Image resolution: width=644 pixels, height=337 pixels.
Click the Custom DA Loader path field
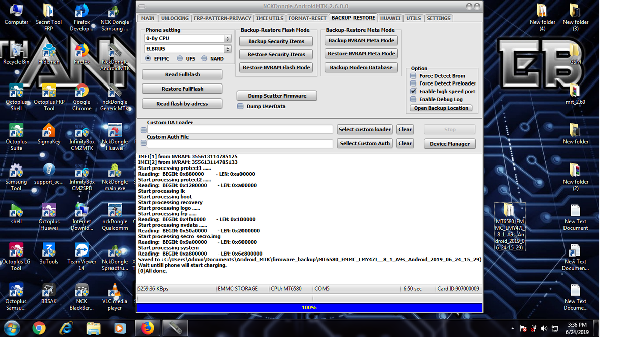coord(240,129)
